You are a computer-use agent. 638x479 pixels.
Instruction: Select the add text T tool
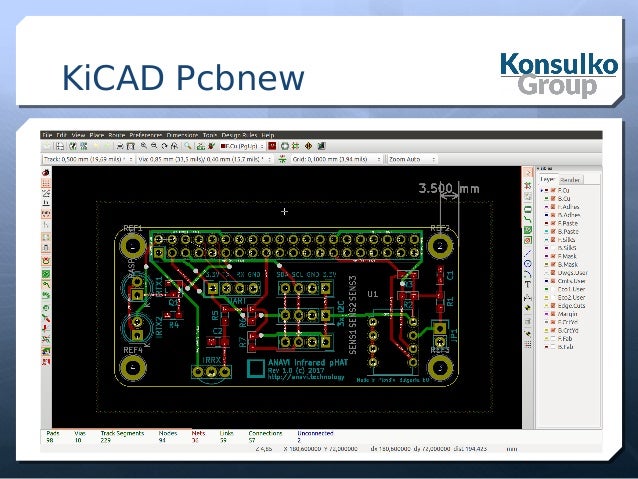click(x=528, y=284)
